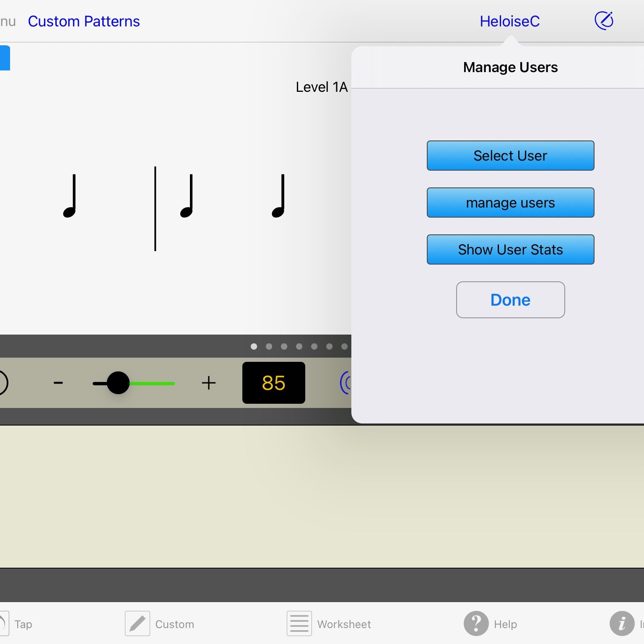Image resolution: width=644 pixels, height=644 pixels.
Task: Select the first page indicator dot
Action: [x=254, y=346]
